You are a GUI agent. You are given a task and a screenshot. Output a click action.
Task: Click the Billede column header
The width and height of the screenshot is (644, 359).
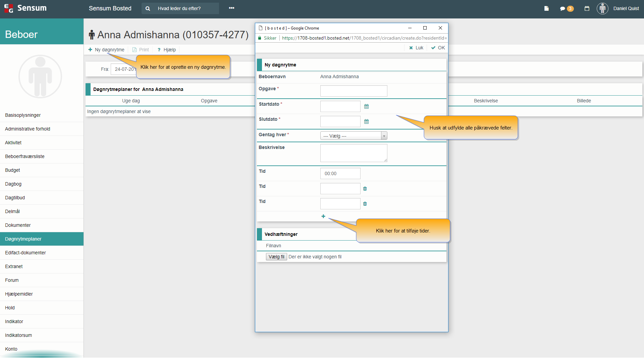pos(584,101)
